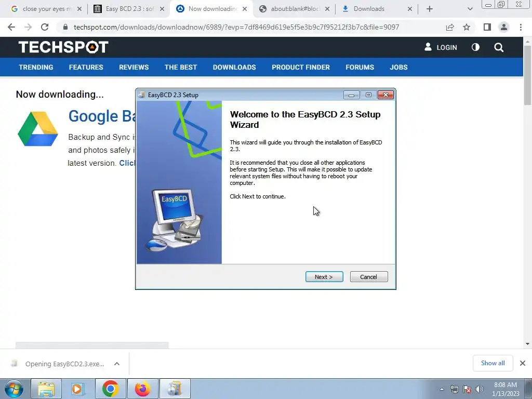
Task: Open Chrome side panel icon
Action: click(487, 27)
